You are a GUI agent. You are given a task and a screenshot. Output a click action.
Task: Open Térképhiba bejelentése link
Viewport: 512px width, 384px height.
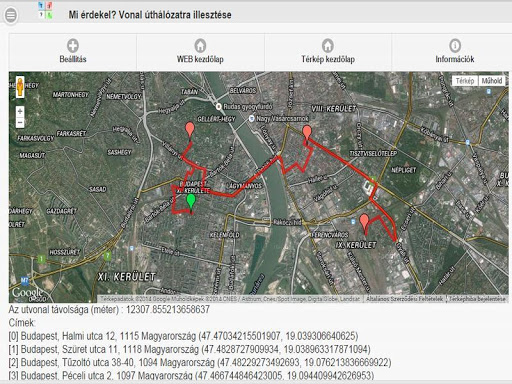point(477,299)
